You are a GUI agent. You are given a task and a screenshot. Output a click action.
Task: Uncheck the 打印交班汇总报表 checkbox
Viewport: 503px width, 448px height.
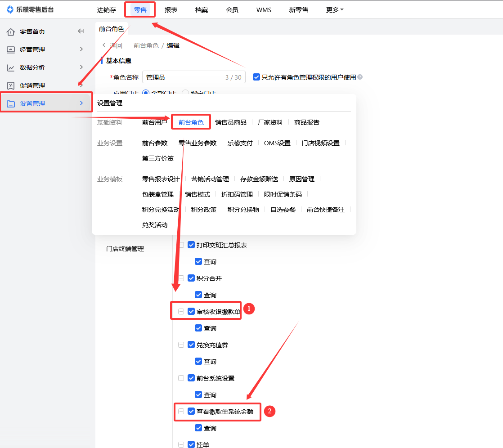click(x=191, y=245)
